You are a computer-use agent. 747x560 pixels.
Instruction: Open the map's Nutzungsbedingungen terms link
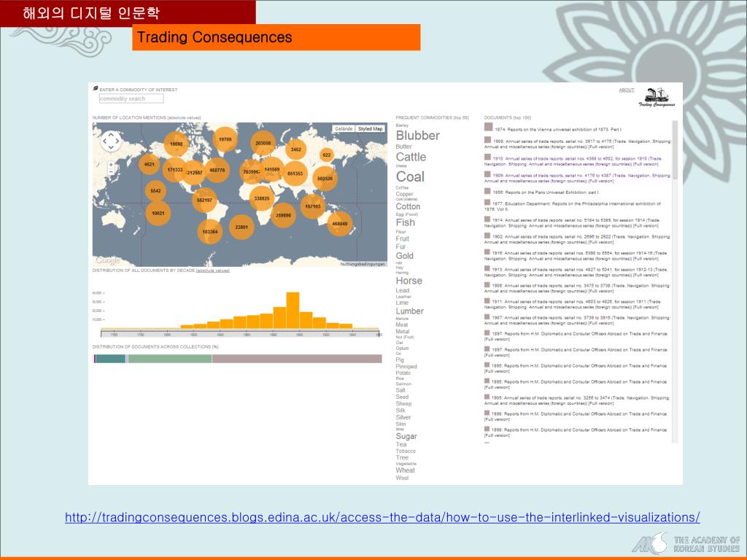[363, 264]
